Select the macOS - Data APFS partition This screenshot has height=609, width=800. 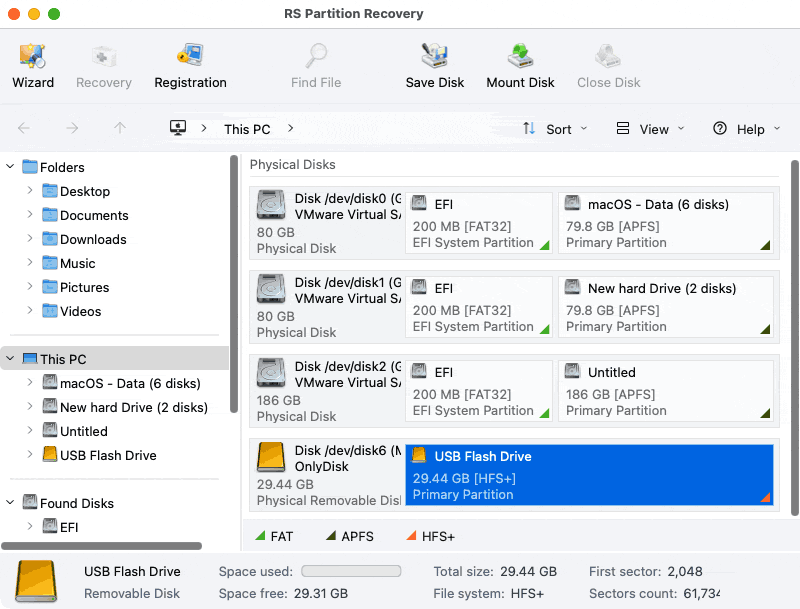pyautogui.click(x=667, y=221)
